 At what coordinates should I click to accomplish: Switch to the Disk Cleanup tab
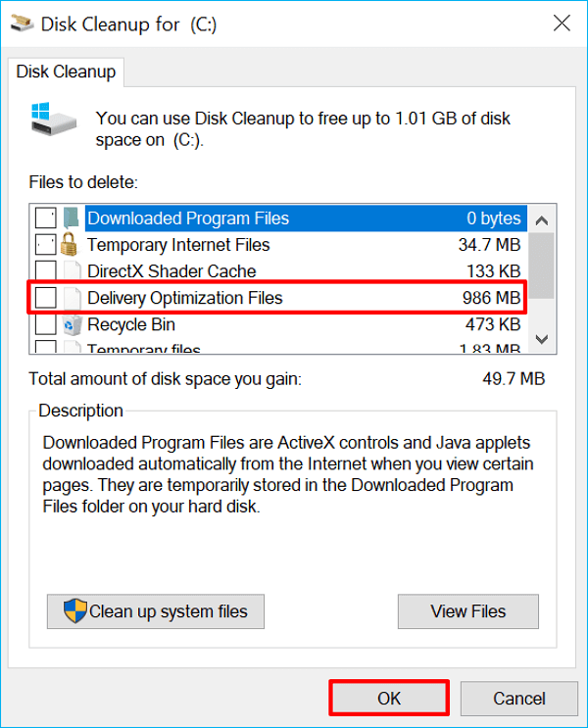(x=67, y=72)
